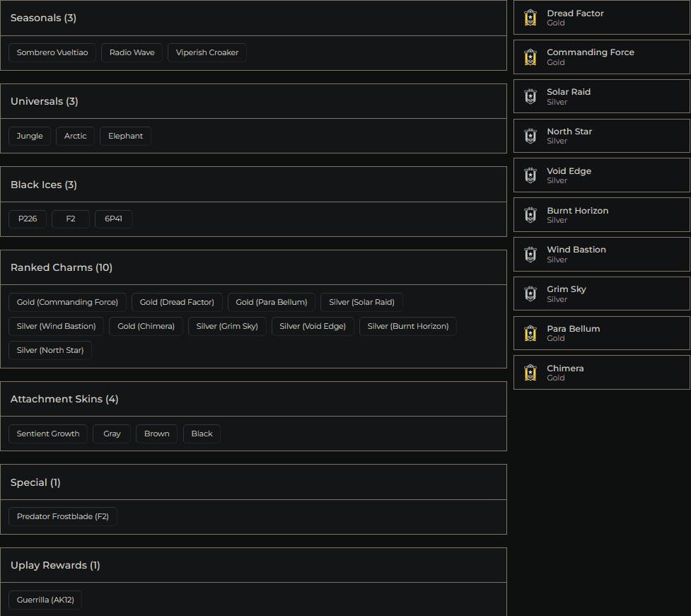The width and height of the screenshot is (691, 616).
Task: Select the Wind Bastion silver charm icon
Action: pyautogui.click(x=530, y=254)
